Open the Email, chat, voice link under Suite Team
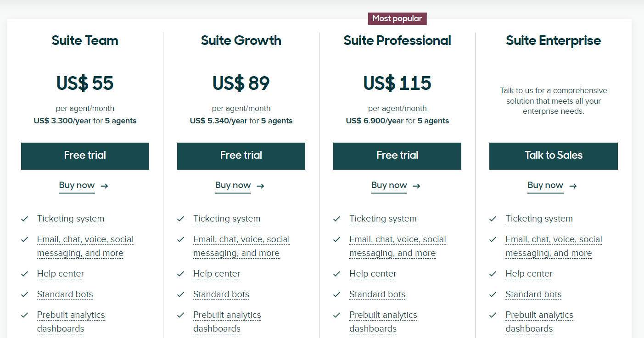This screenshot has width=644, height=338. 85,239
